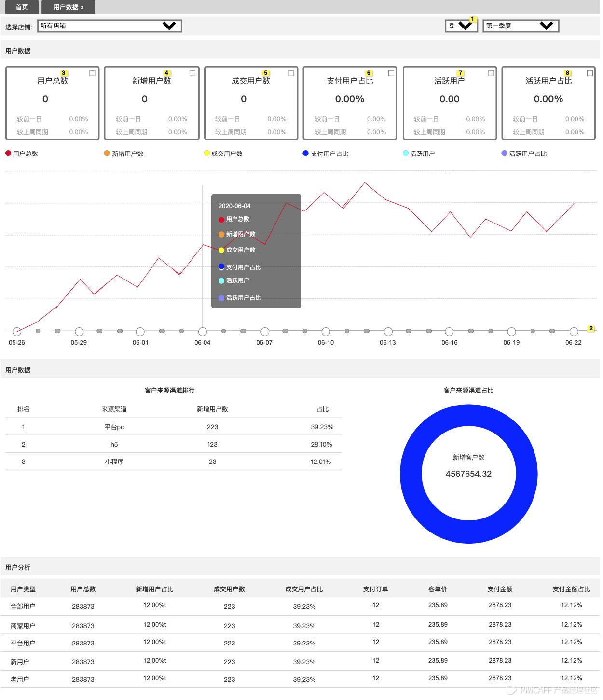The height and width of the screenshot is (700, 603).
Task: Select the 06-04 timeline marker
Action: pos(203,332)
